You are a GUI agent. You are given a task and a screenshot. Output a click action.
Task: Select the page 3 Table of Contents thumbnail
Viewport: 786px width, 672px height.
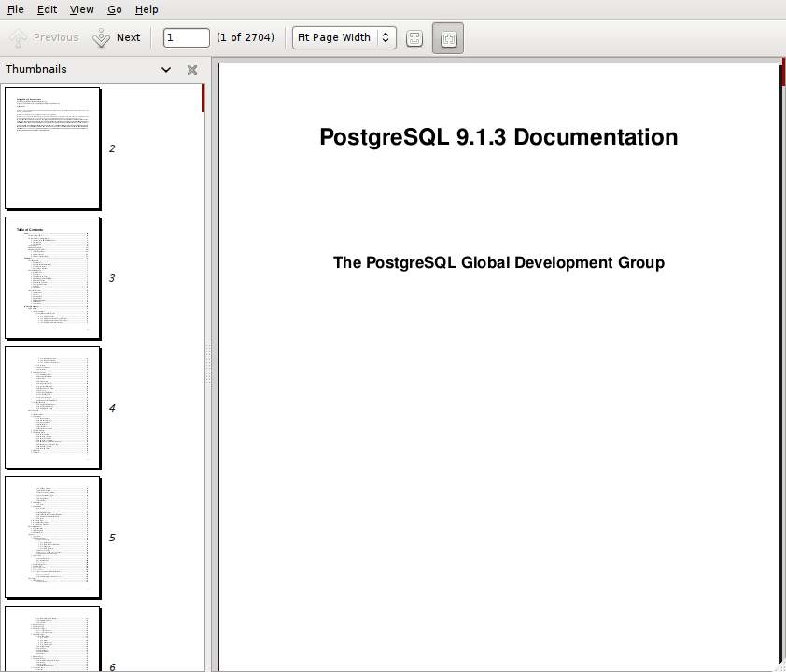click(52, 278)
